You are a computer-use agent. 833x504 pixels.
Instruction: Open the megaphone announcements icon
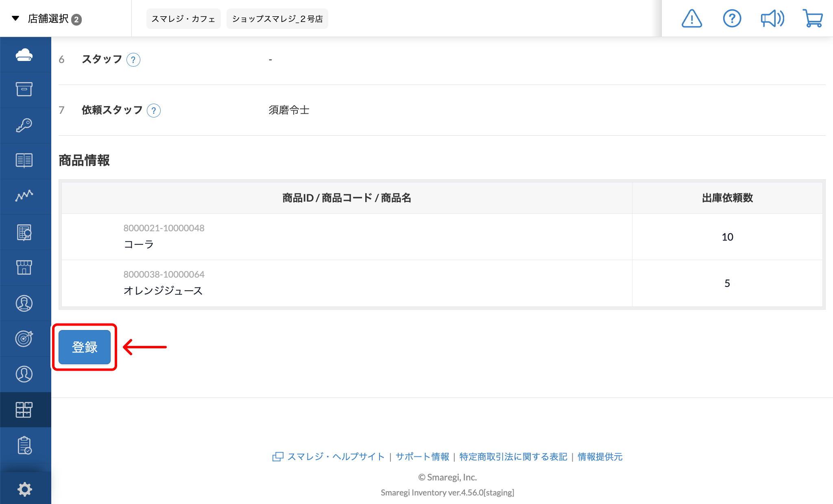pos(772,19)
